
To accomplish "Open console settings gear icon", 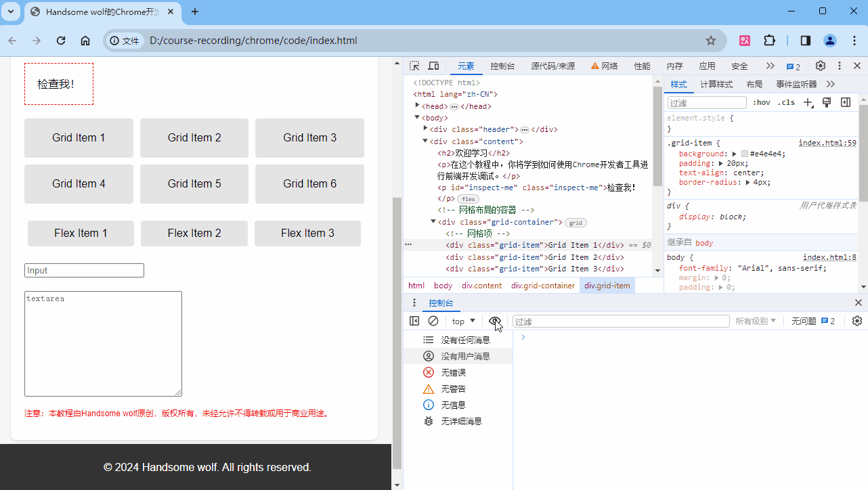I will (857, 321).
